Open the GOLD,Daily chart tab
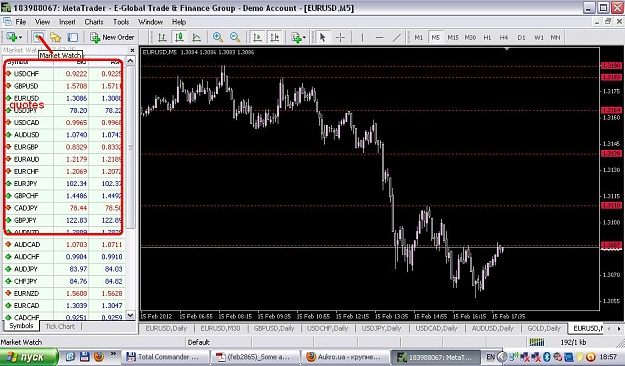Image resolution: width=625 pixels, height=366 pixels. pyautogui.click(x=544, y=329)
